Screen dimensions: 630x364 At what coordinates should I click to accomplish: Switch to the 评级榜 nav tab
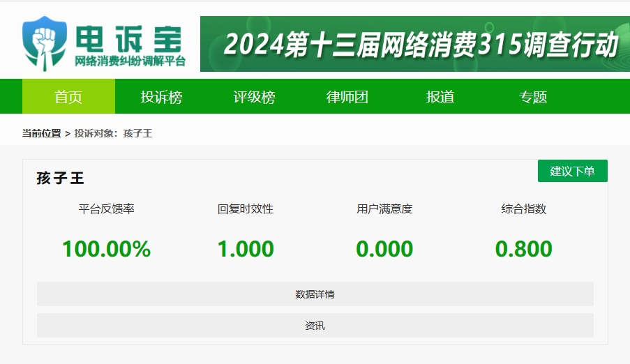pyautogui.click(x=254, y=96)
